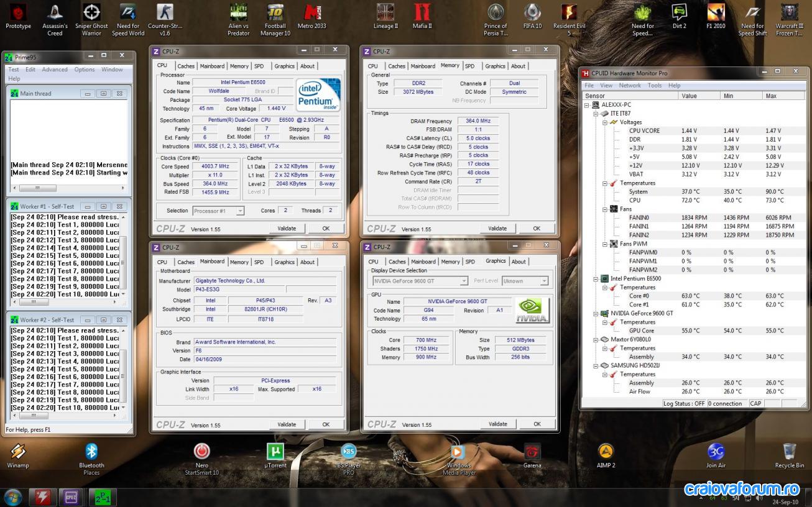Open Alien vs Predator desktop icon
This screenshot has height=507, width=812.
[x=239, y=19]
